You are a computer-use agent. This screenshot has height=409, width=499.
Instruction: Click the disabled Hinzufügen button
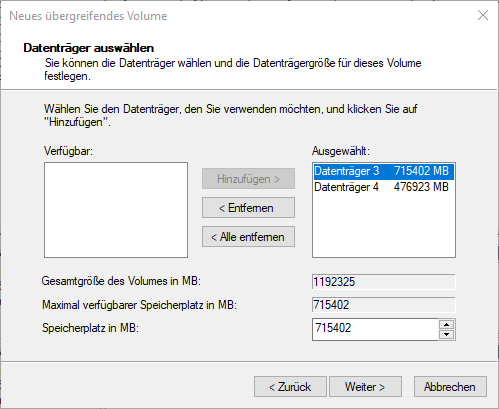coord(248,179)
